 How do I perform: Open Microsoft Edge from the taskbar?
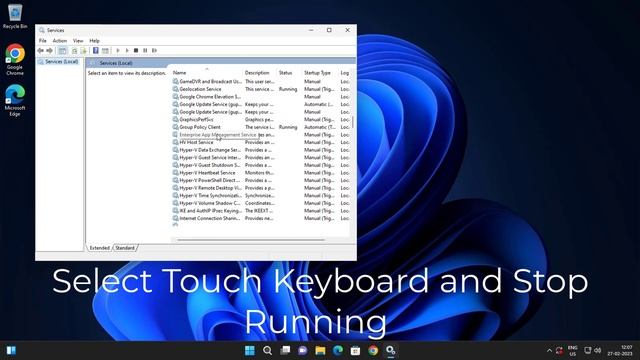coord(338,350)
